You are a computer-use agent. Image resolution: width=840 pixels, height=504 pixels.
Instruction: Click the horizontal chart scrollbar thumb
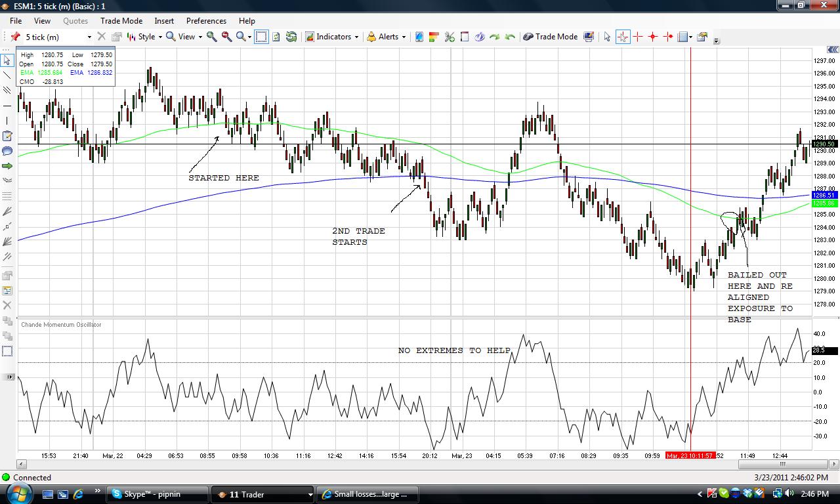tap(782, 464)
